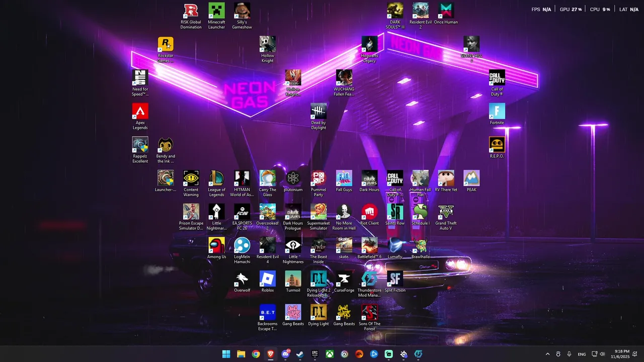
Task: Select the Fall Guys icon
Action: click(344, 181)
